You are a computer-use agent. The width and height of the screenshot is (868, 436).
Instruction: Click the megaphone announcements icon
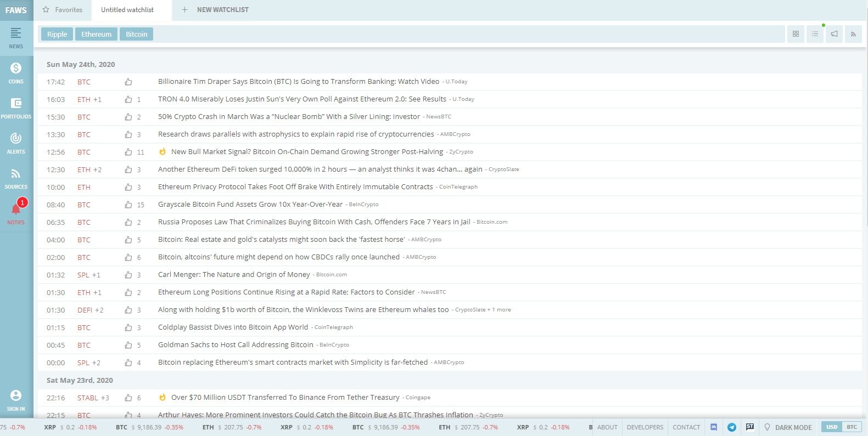[x=834, y=34]
